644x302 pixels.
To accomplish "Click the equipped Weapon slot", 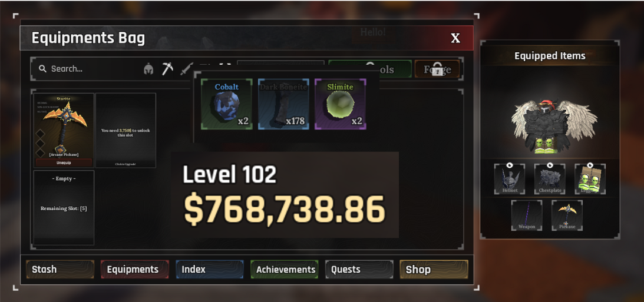I will (x=527, y=215).
